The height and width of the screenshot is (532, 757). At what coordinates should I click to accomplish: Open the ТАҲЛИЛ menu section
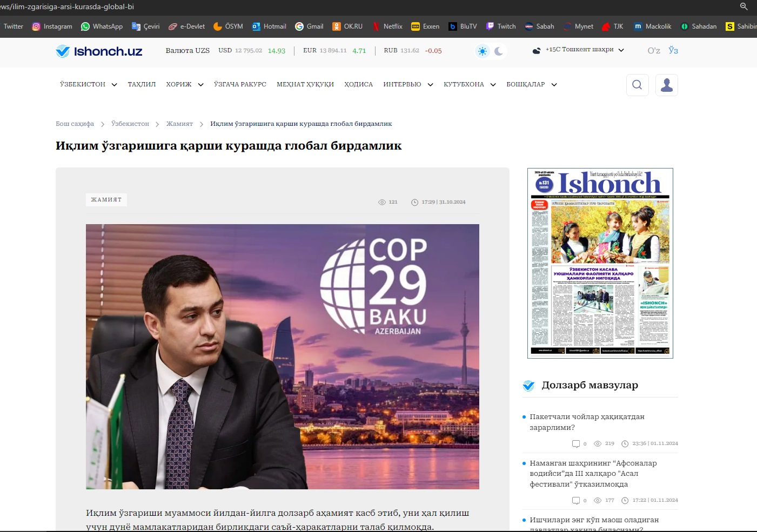click(x=142, y=85)
